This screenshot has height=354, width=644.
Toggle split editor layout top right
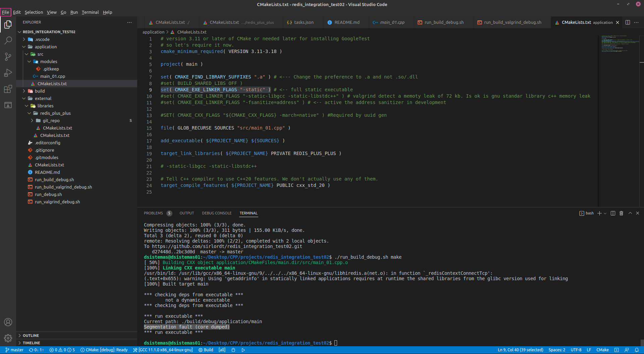pos(628,22)
